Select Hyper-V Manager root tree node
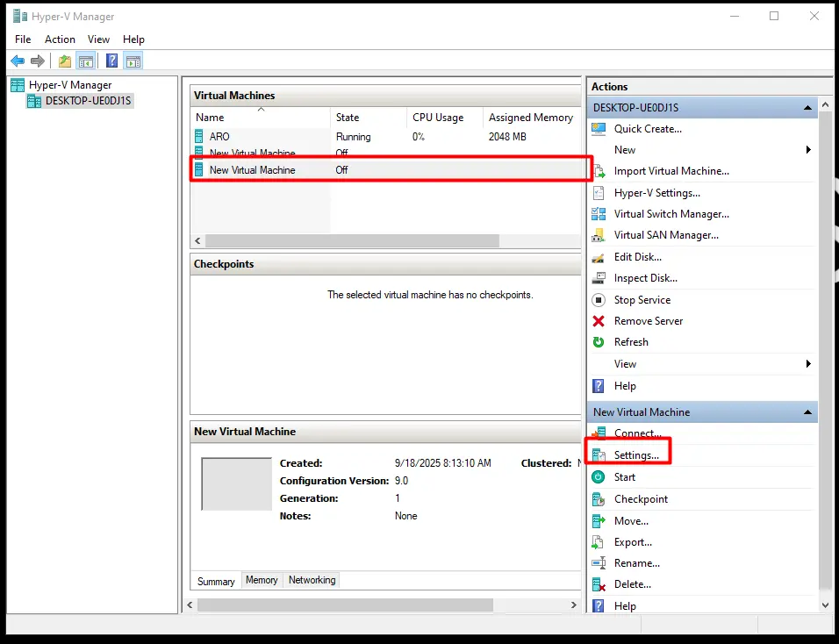The height and width of the screenshot is (644, 839). coord(70,85)
